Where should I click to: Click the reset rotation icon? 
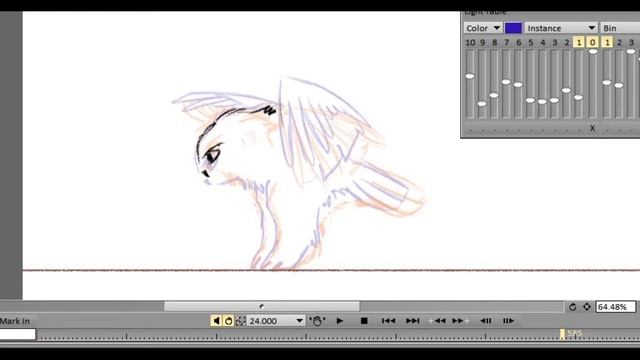572,307
